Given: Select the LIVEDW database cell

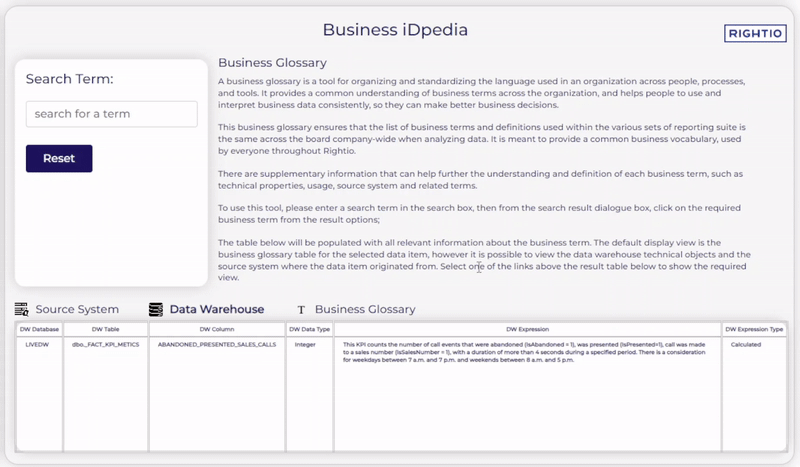Looking at the screenshot, I should (x=37, y=345).
